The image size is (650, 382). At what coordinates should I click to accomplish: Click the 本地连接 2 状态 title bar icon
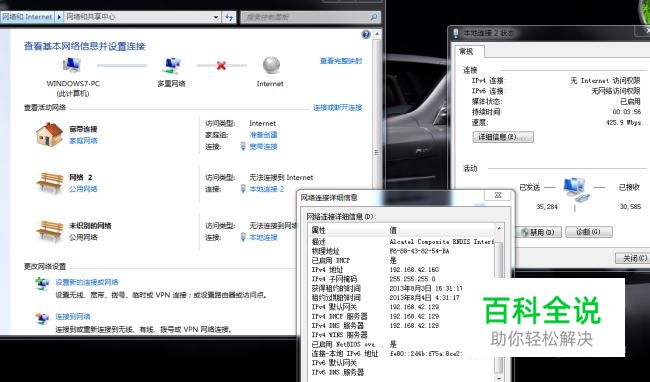point(456,33)
